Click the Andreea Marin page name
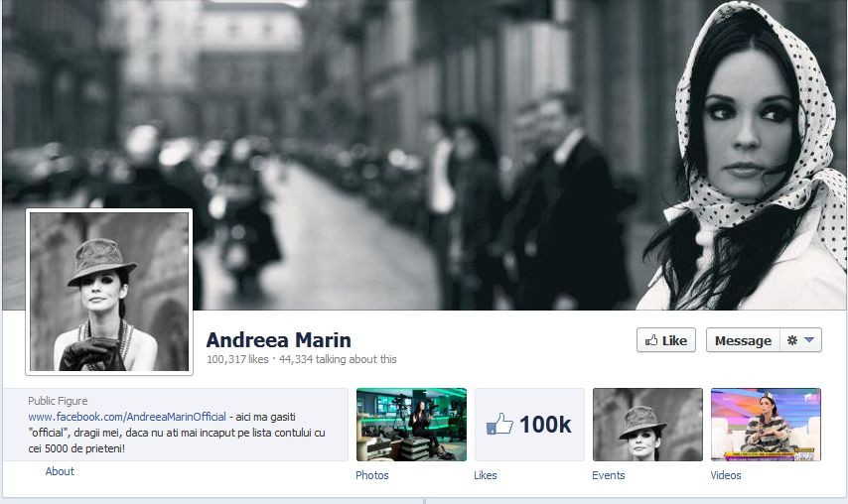The image size is (848, 504). (x=278, y=339)
